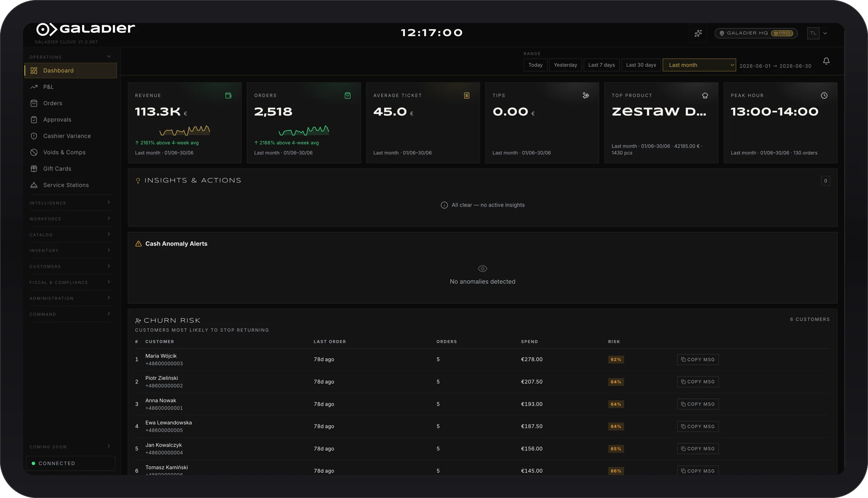Copy message for Maria Wójcik
This screenshot has width=868, height=498.
coord(698,360)
